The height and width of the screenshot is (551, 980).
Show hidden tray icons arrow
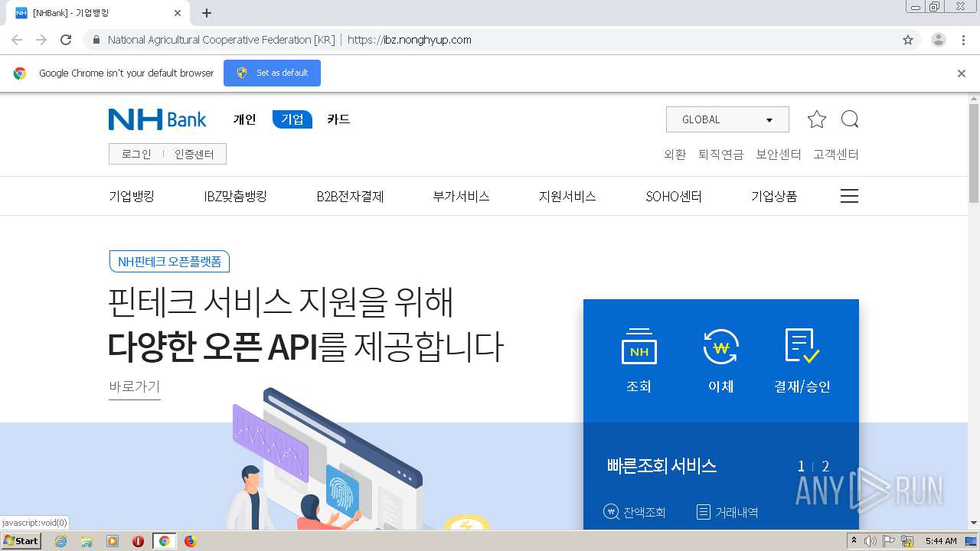tap(854, 541)
